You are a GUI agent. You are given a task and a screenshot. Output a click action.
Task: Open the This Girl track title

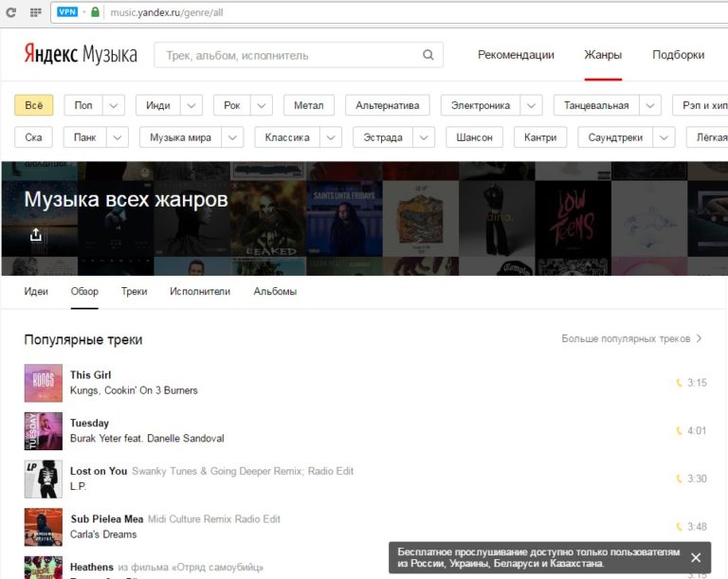pos(91,375)
